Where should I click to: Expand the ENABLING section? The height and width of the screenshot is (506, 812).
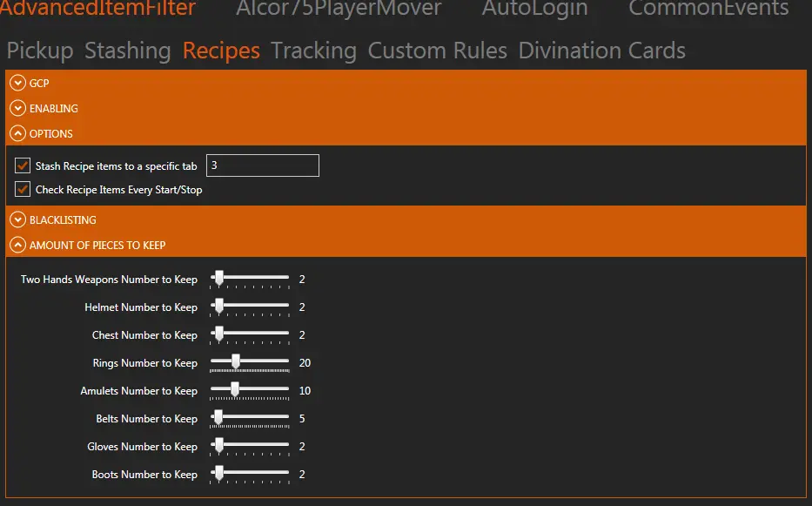(x=17, y=109)
